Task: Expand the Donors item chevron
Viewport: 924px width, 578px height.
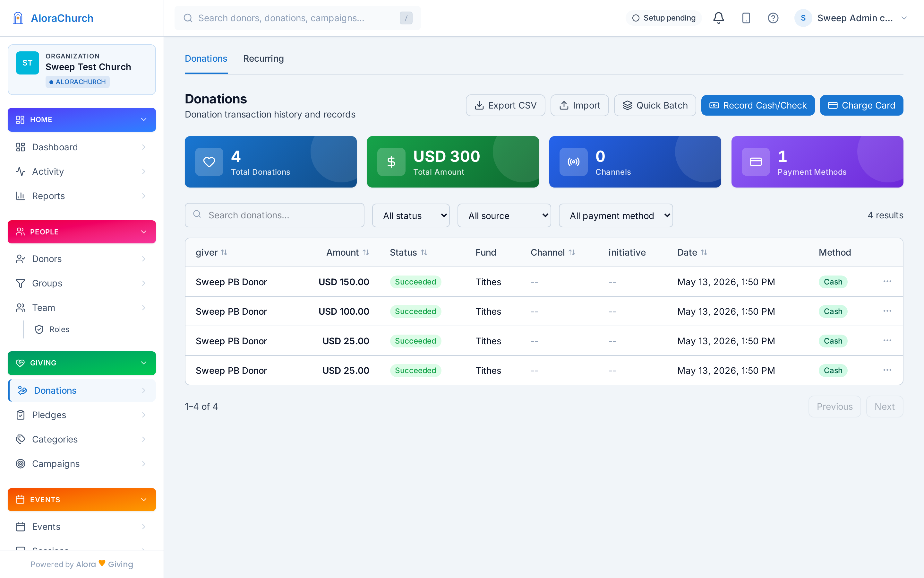Action: (x=143, y=259)
